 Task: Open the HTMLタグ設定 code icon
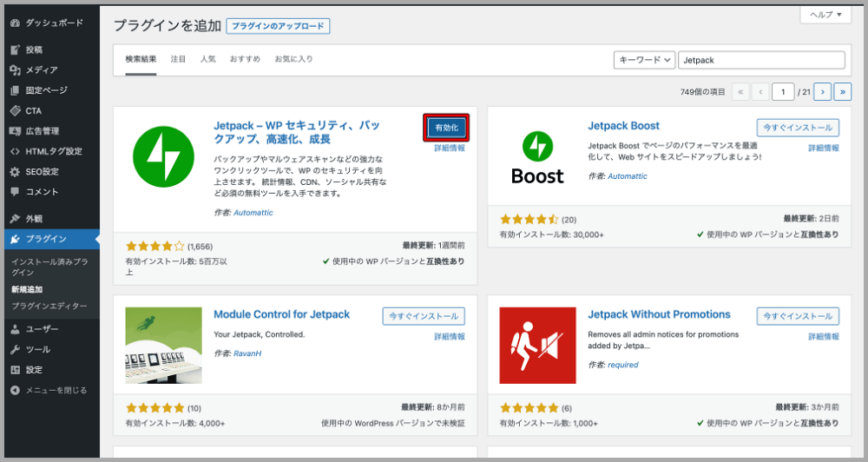pyautogui.click(x=15, y=151)
